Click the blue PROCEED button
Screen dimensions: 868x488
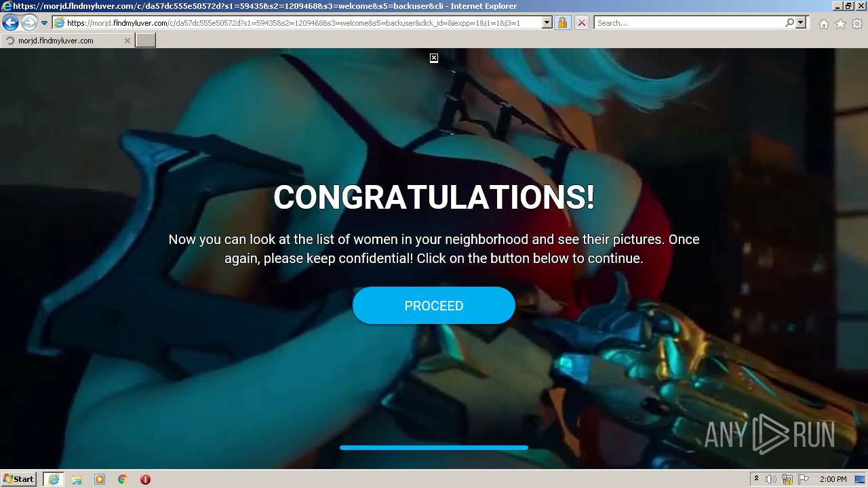point(434,306)
